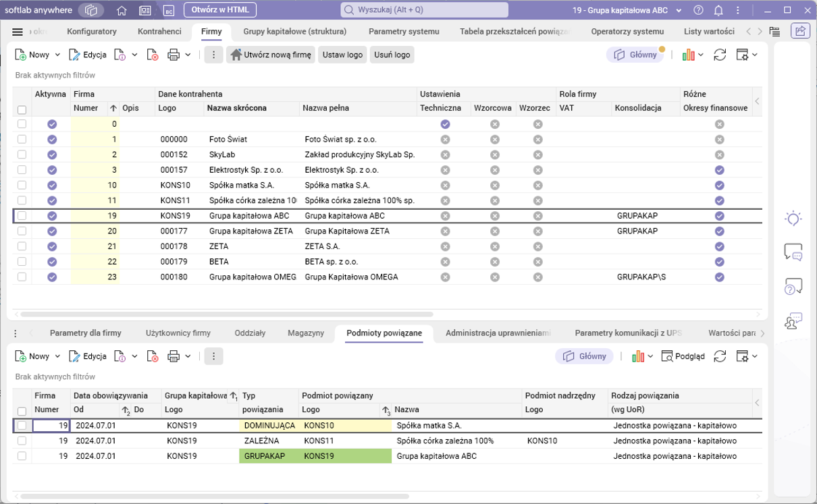Click the help question mark icon

coord(698,10)
